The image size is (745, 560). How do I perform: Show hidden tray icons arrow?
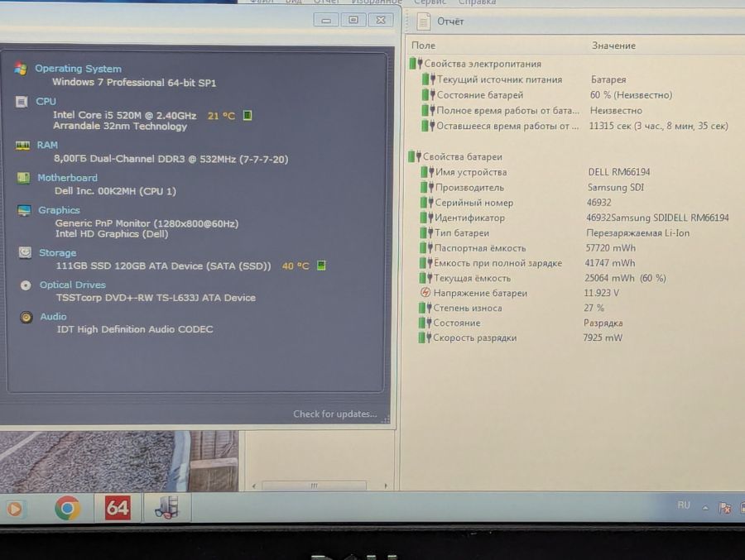[x=705, y=508]
